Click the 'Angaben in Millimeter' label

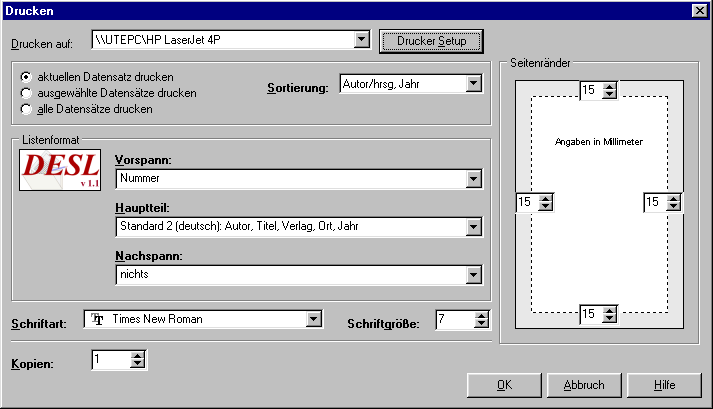[599, 142]
